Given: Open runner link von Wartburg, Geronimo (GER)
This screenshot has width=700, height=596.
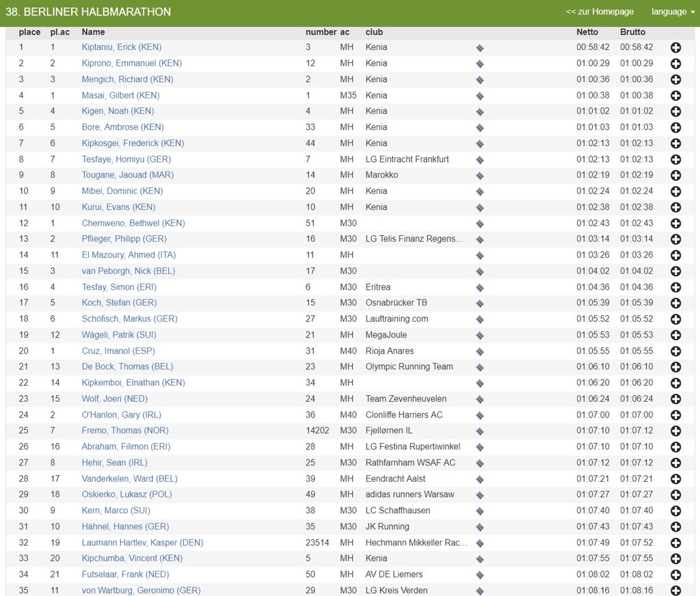Looking at the screenshot, I should [141, 591].
